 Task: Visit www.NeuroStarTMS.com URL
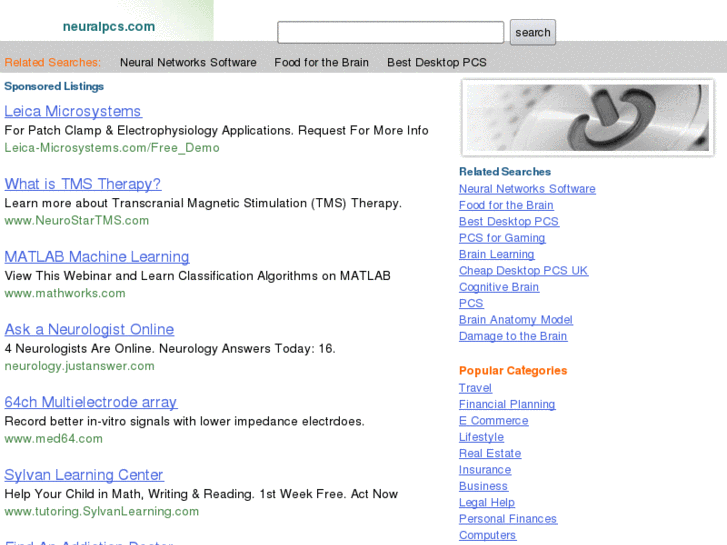[x=77, y=220]
